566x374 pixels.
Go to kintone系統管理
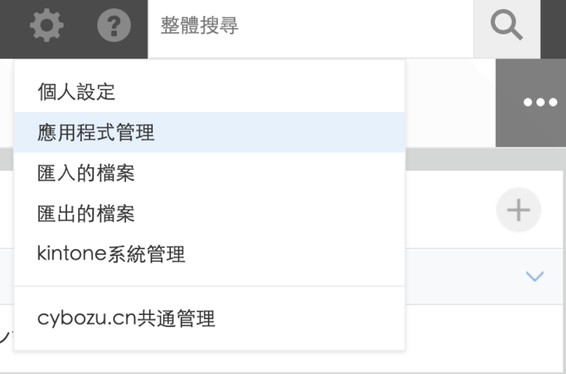[209, 254]
